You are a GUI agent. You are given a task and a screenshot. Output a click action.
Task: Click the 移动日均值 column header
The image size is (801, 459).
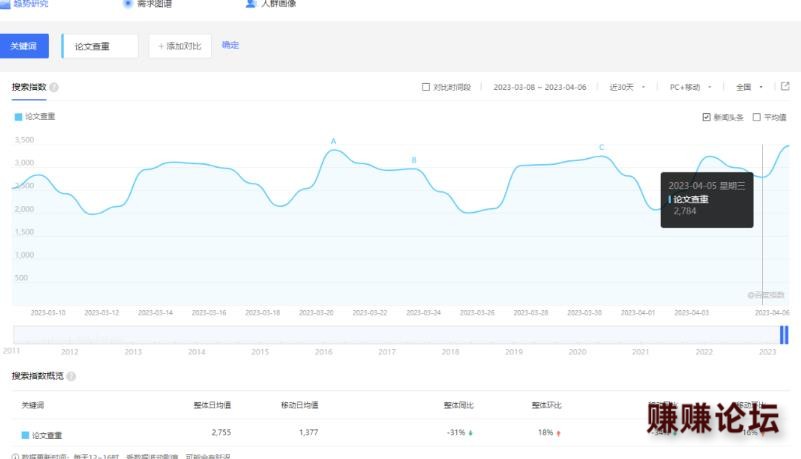point(299,405)
